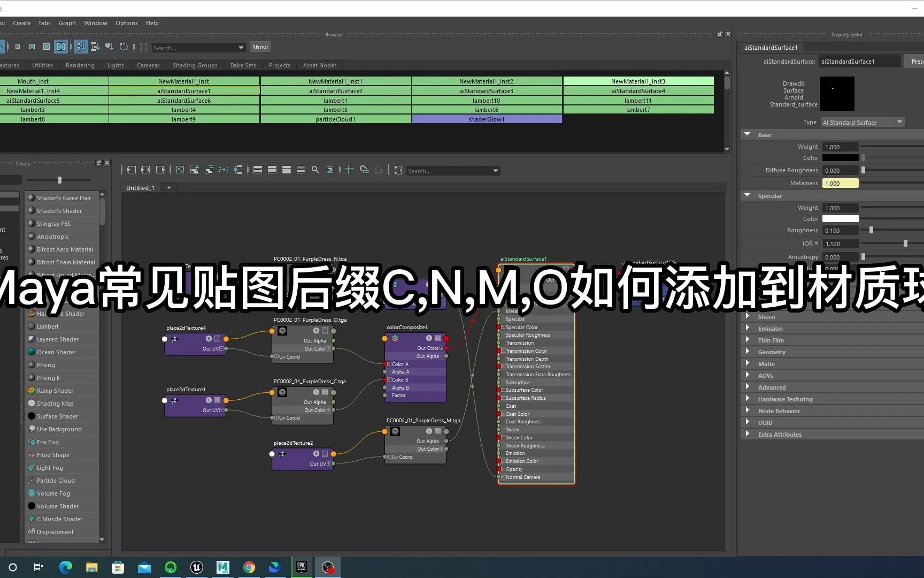Click the sort by type icon in browser

95,47
